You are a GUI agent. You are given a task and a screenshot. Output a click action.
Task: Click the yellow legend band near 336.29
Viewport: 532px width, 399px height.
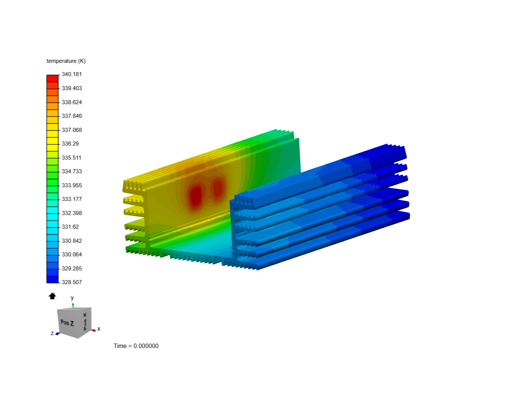[x=52, y=148]
